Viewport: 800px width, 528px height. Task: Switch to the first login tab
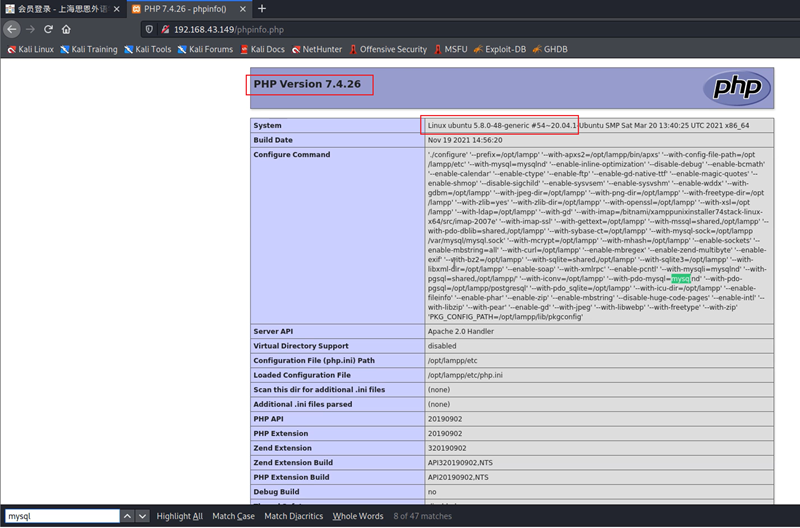[63, 9]
